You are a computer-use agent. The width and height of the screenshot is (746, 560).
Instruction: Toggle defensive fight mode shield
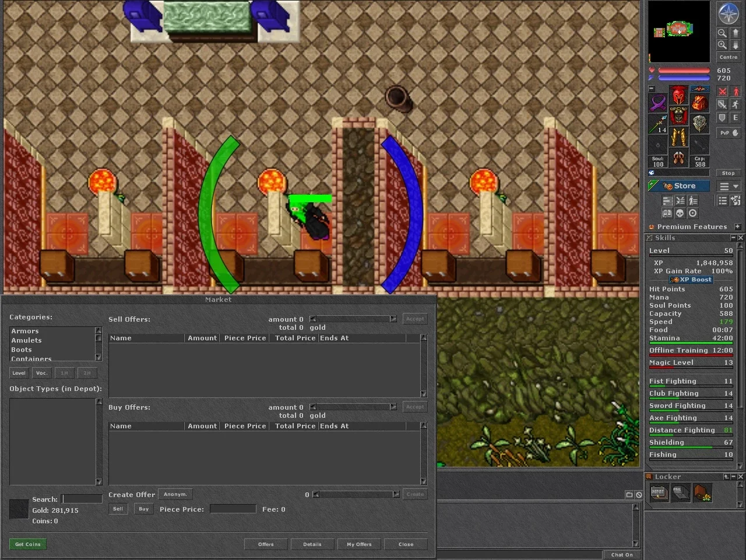point(723,117)
